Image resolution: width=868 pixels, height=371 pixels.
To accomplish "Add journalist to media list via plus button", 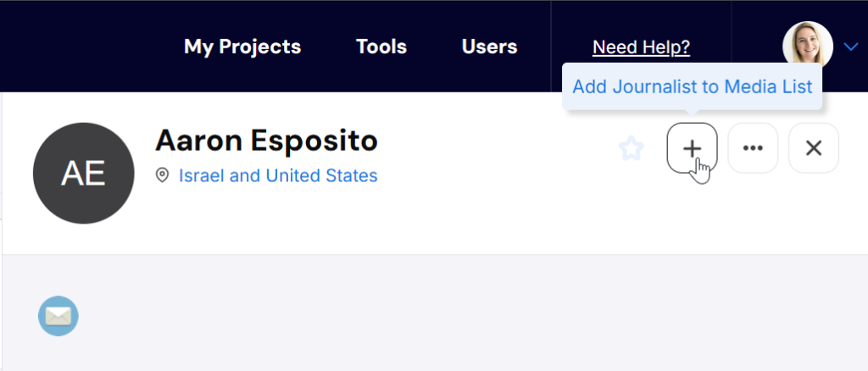I will 692,148.
